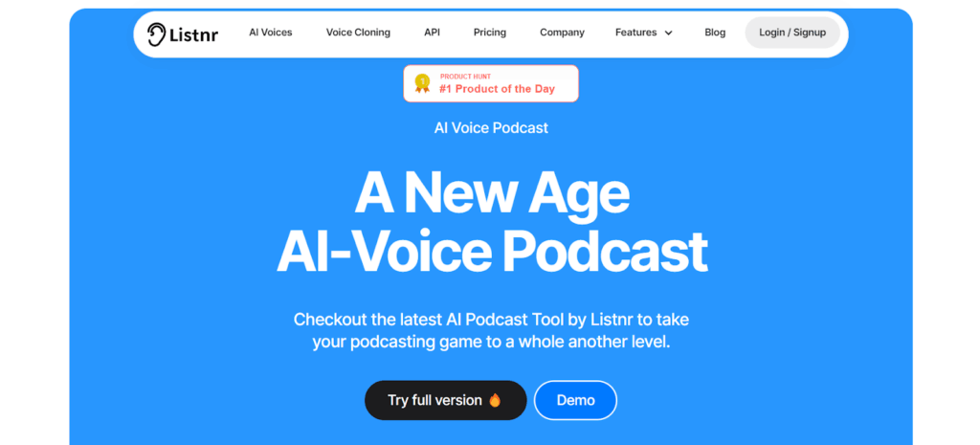
Task: Visit the Blog link
Action: pyautogui.click(x=715, y=33)
